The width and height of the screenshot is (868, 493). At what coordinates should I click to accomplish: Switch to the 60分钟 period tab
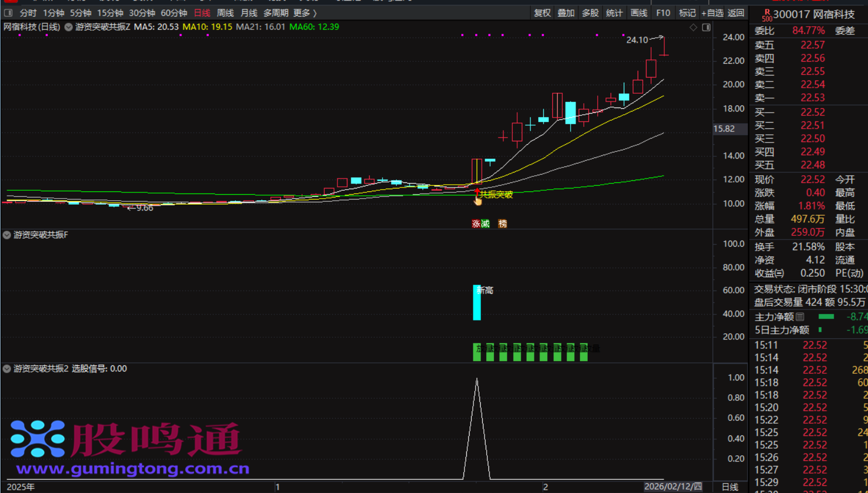coord(174,13)
